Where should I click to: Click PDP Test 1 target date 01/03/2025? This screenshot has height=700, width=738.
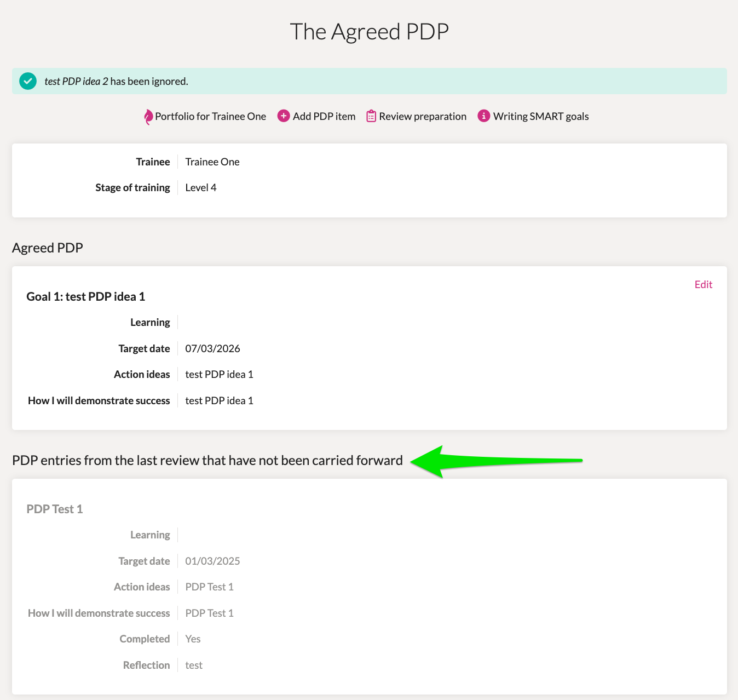coord(212,561)
